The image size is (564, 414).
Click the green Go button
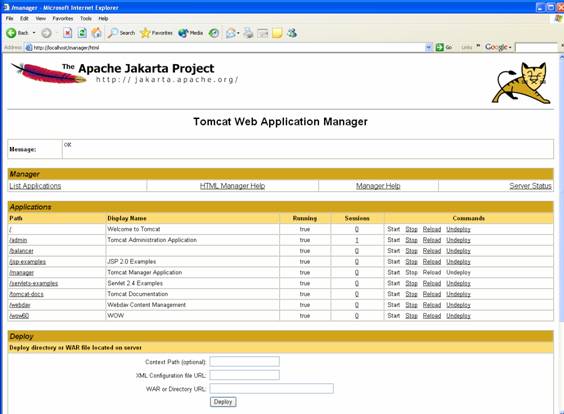(444, 47)
